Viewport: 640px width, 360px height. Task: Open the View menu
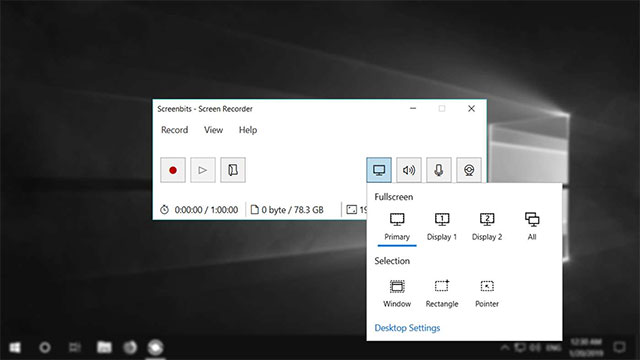pyautogui.click(x=213, y=130)
